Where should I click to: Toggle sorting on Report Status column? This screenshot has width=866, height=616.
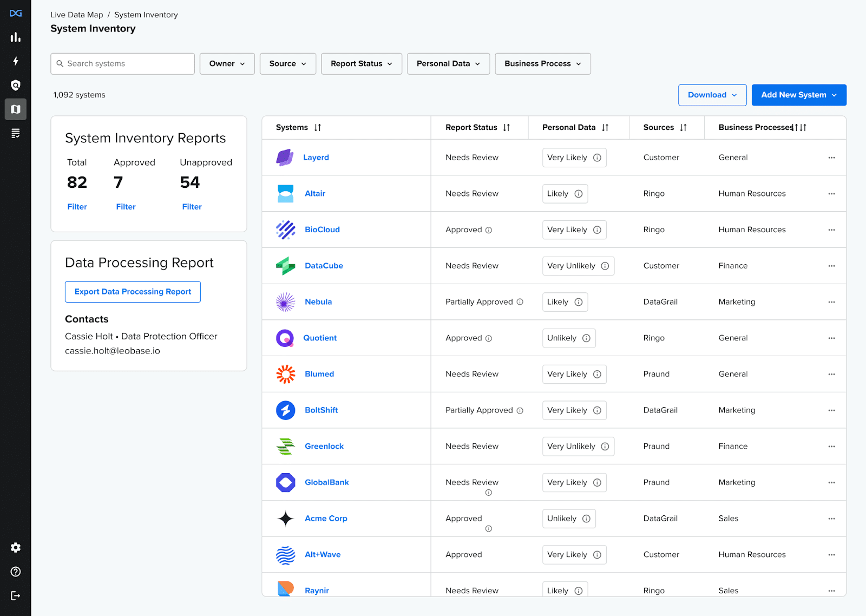tap(506, 128)
